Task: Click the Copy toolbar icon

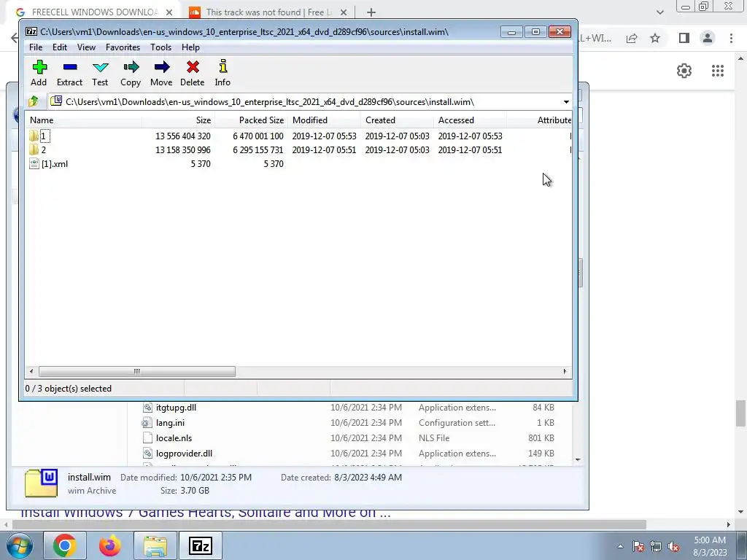Action: click(131, 73)
